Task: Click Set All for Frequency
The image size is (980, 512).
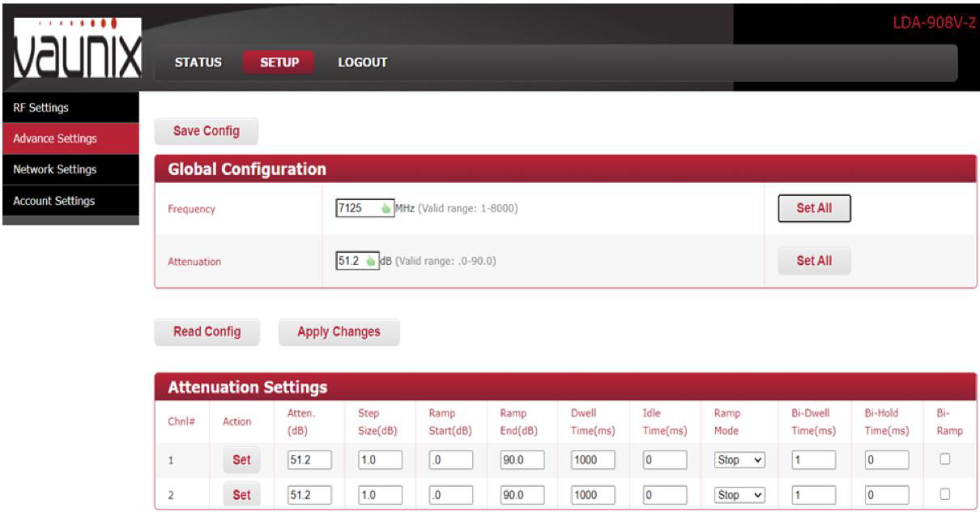Action: [x=814, y=208]
